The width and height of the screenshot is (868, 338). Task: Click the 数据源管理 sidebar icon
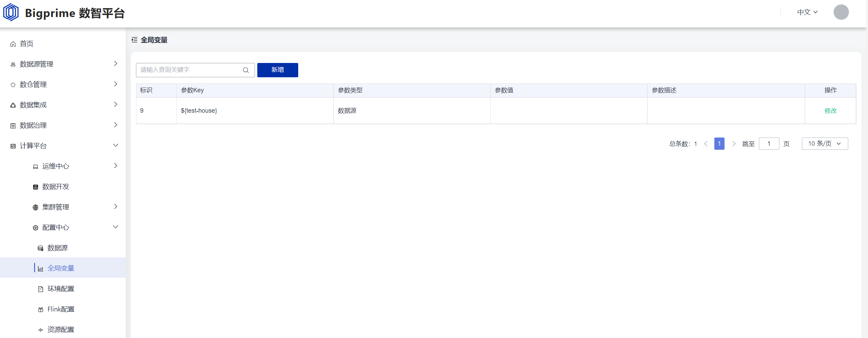tap(13, 64)
